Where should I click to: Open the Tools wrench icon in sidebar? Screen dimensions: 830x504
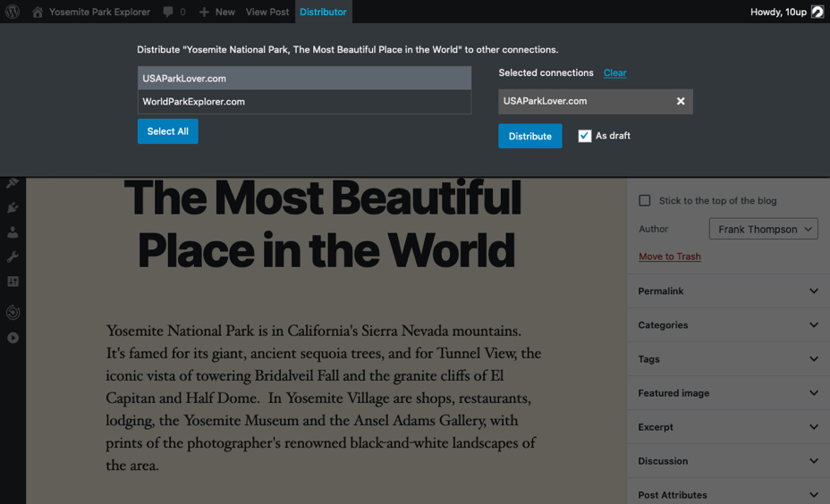click(13, 257)
